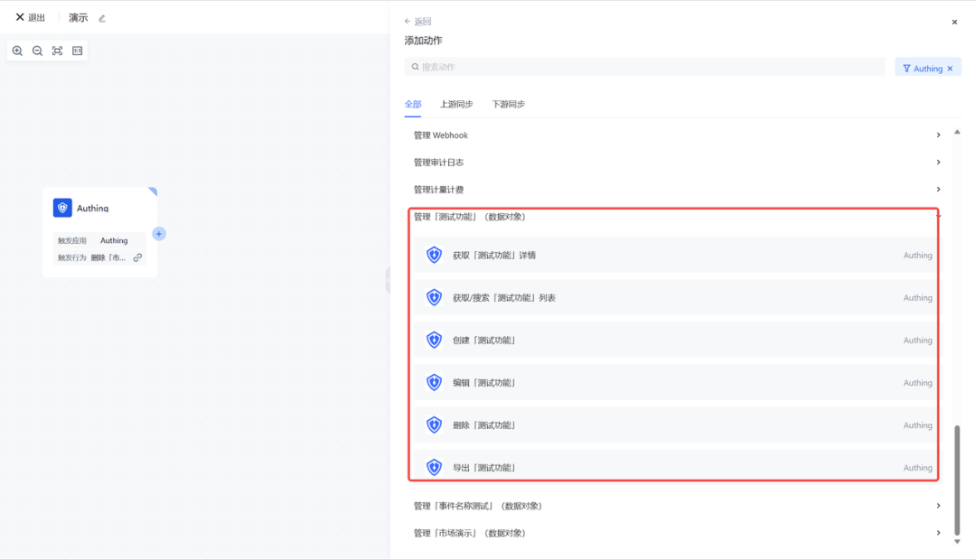
Task: Click the action list scrollbar thumb
Action: 957,480
